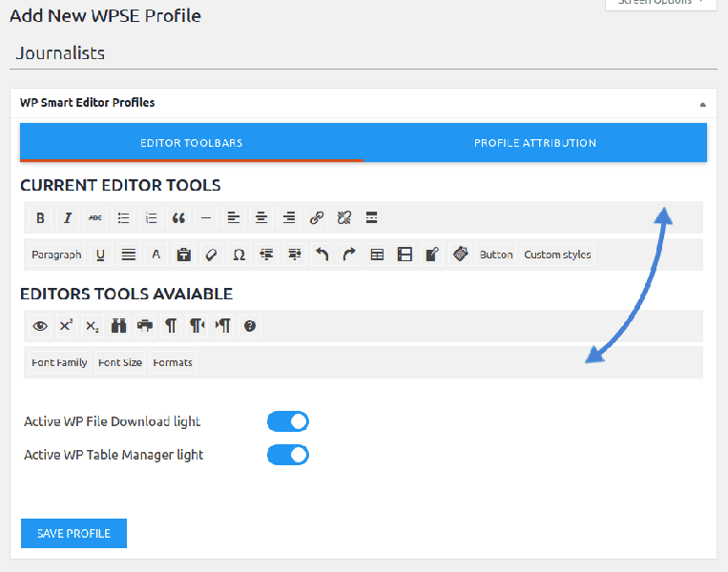This screenshot has width=728, height=572.
Task: Collapse the WP Smart Editor Profiles panel
Action: tap(702, 103)
